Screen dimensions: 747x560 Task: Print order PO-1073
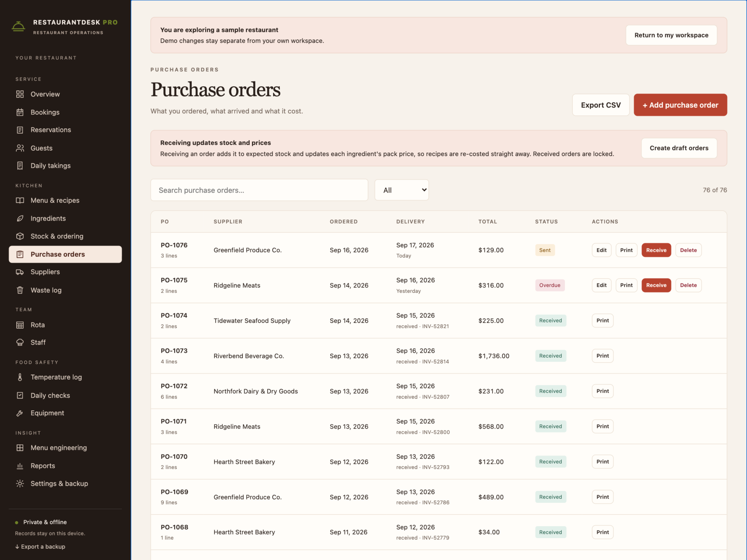pos(603,356)
